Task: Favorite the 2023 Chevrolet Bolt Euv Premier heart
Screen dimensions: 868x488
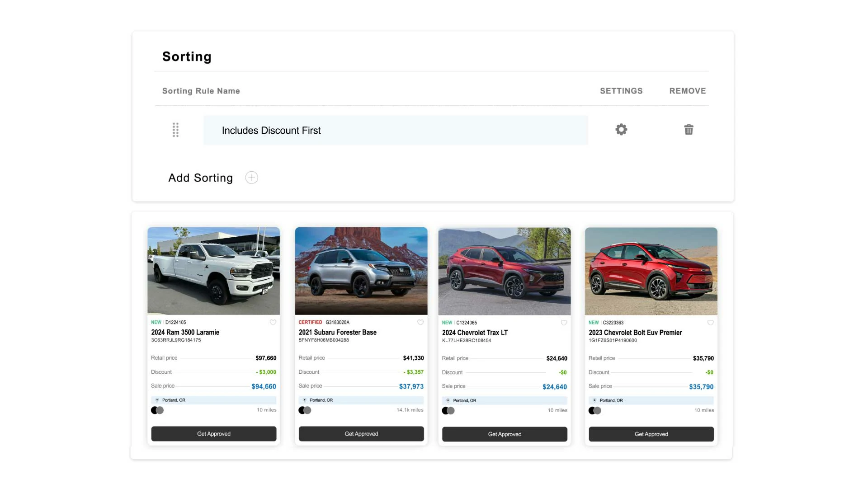Action: [x=710, y=323]
